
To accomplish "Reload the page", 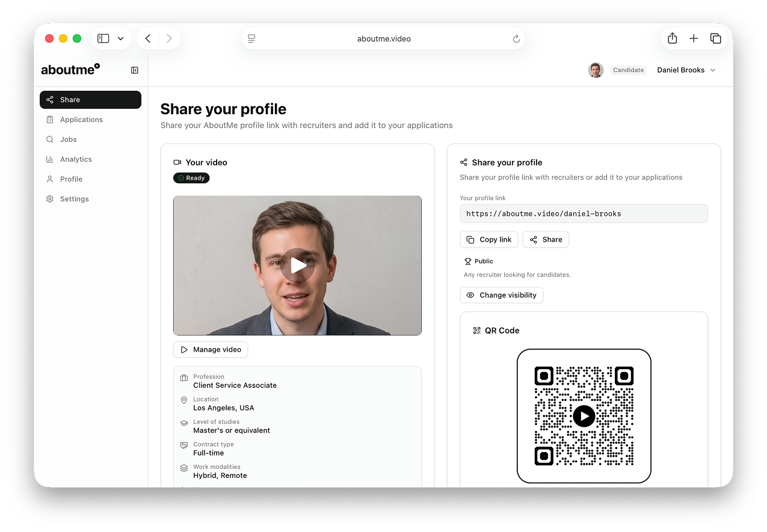I will 516,38.
